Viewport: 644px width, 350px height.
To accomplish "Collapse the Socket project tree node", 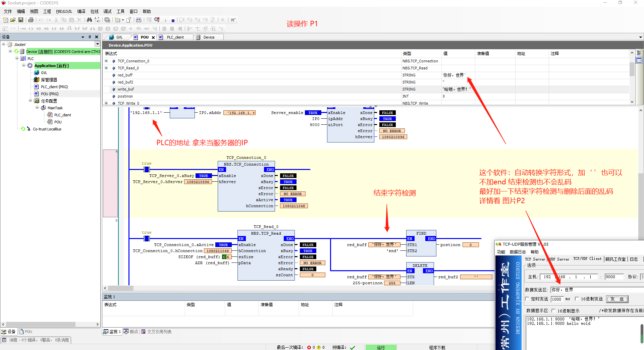I will click(4, 44).
